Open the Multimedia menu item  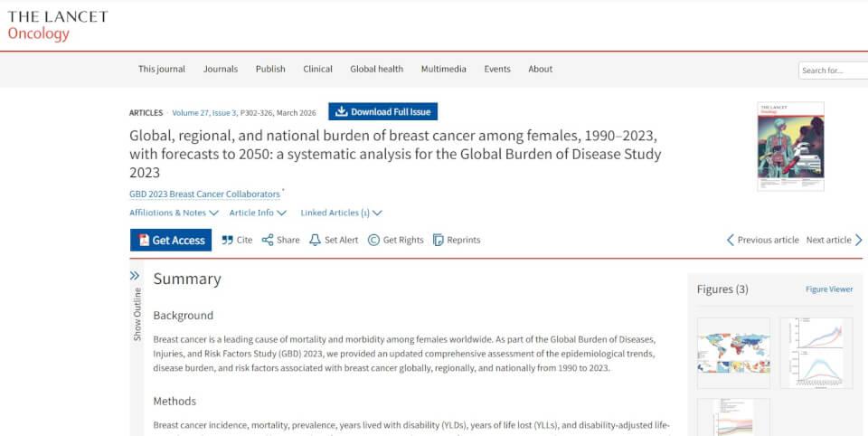click(x=443, y=69)
